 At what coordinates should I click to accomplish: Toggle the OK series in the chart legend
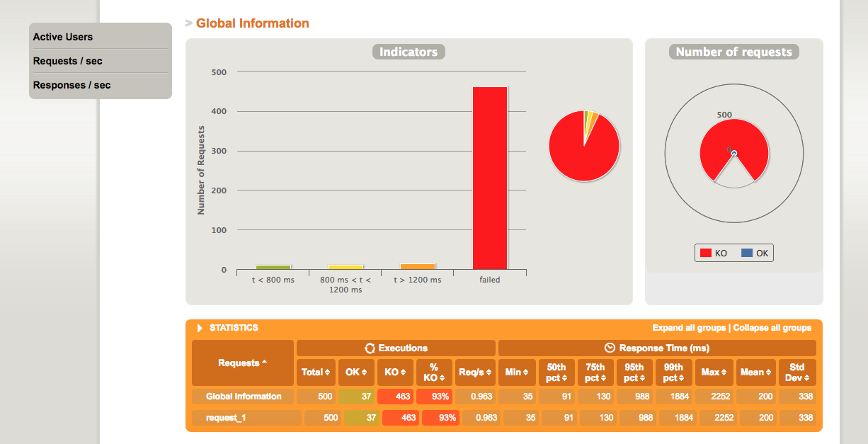[x=754, y=254]
